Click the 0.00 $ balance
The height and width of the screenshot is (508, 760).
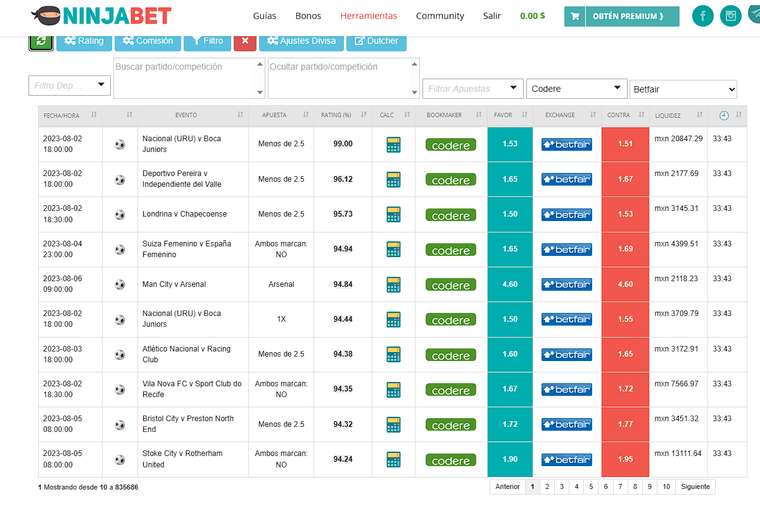[532, 16]
